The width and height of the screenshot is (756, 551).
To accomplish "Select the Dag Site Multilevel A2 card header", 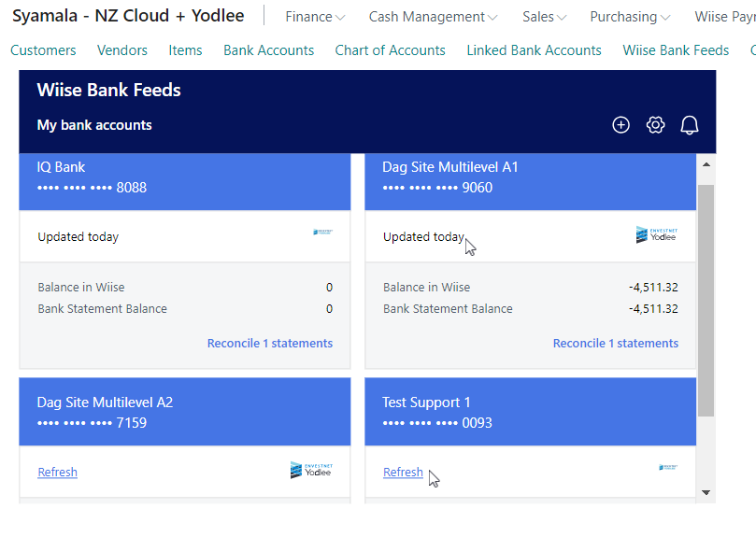I will (185, 412).
